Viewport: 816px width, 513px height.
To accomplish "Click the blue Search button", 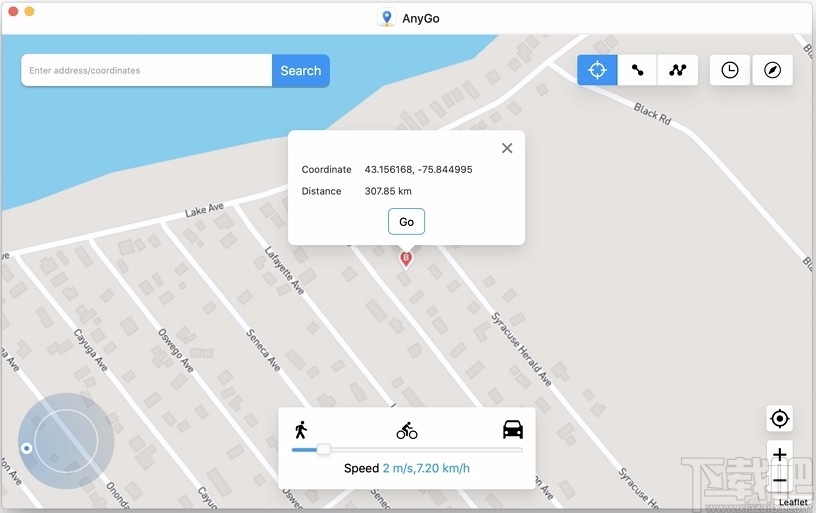I will pos(301,70).
